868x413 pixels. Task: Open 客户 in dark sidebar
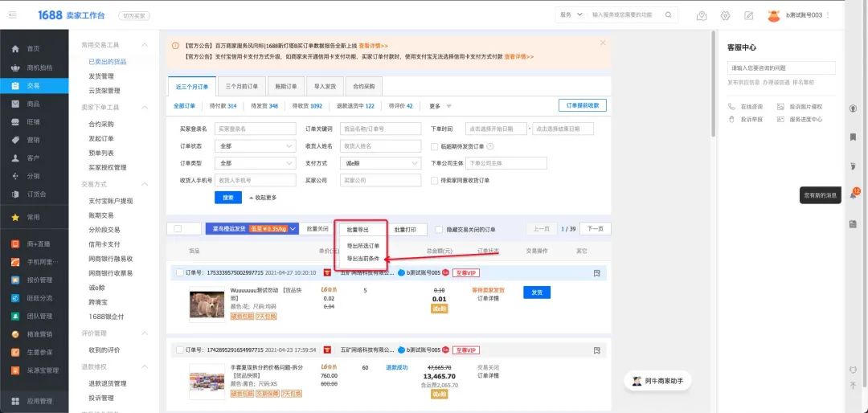(x=33, y=158)
